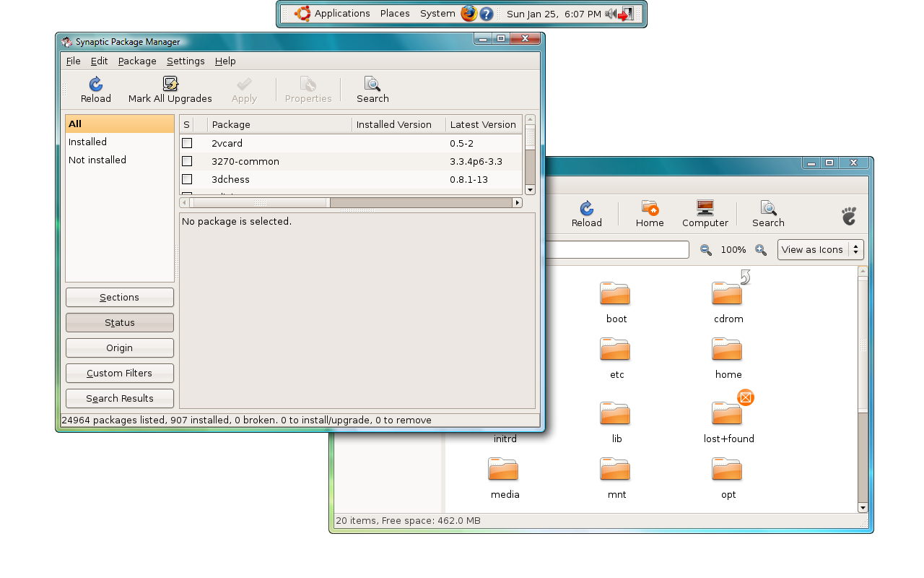This screenshot has height=578, width=924.
Task: Select the cdrom folder icon
Action: [727, 293]
